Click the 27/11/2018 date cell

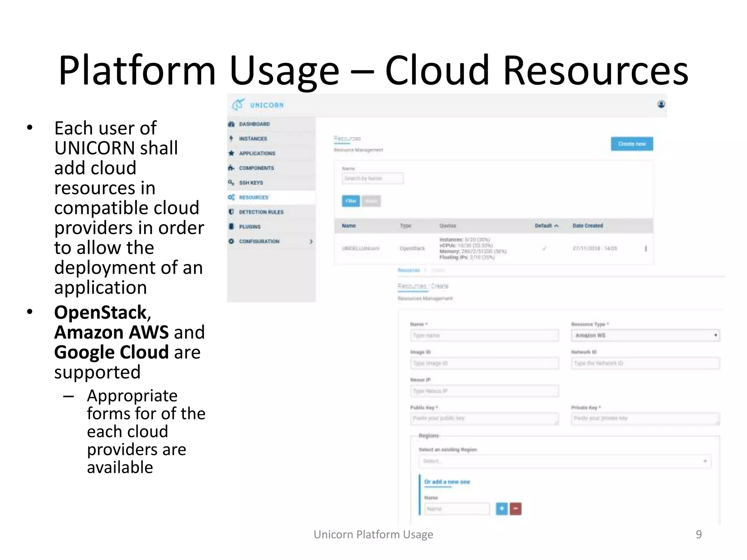pos(595,248)
